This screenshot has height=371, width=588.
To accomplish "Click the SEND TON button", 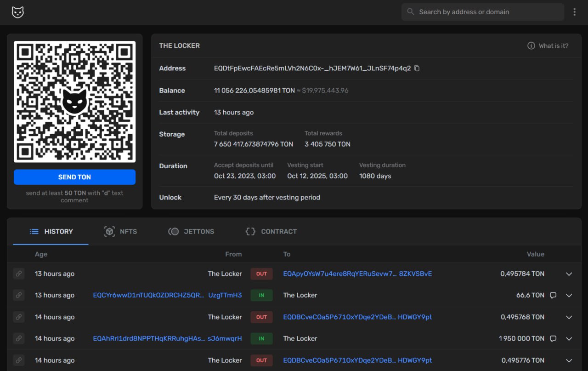I will (x=74, y=177).
